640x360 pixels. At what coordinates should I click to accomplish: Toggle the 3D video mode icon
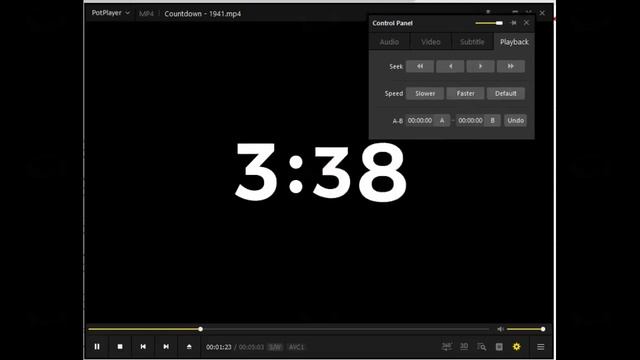464,347
